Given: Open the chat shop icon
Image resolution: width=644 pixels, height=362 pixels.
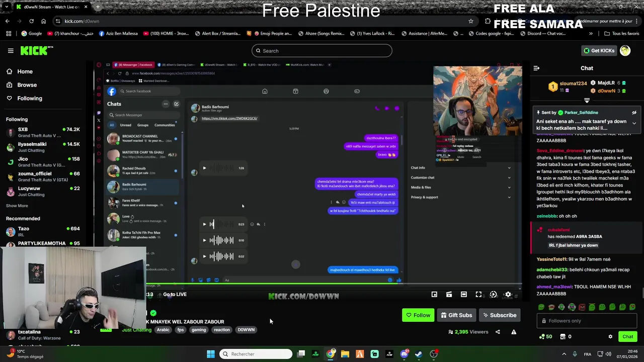Looking at the screenshot, I should tap(563, 336).
